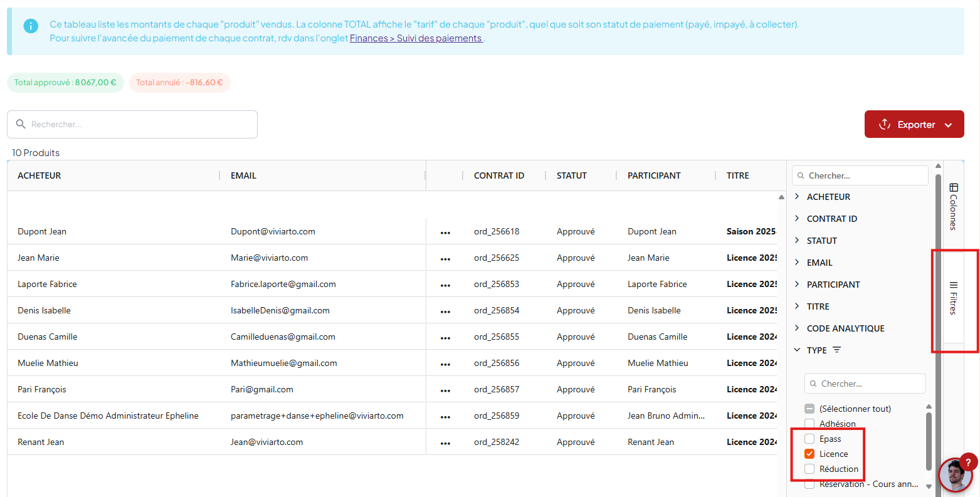
Task: Uncheck the Licence type filter
Action: point(809,454)
